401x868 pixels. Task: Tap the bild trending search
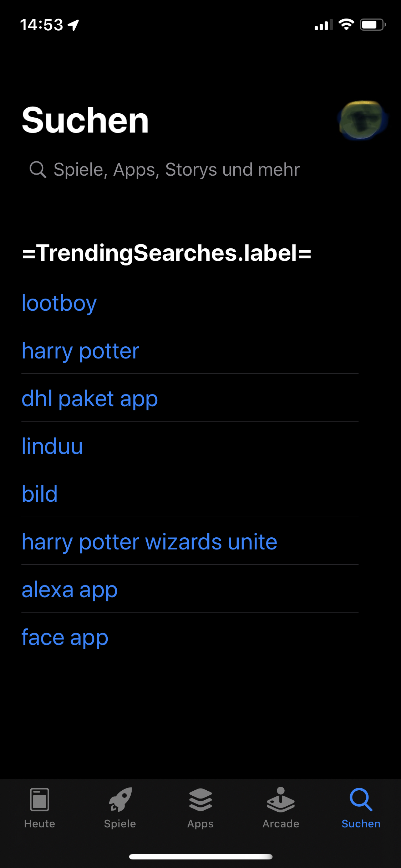coord(40,494)
